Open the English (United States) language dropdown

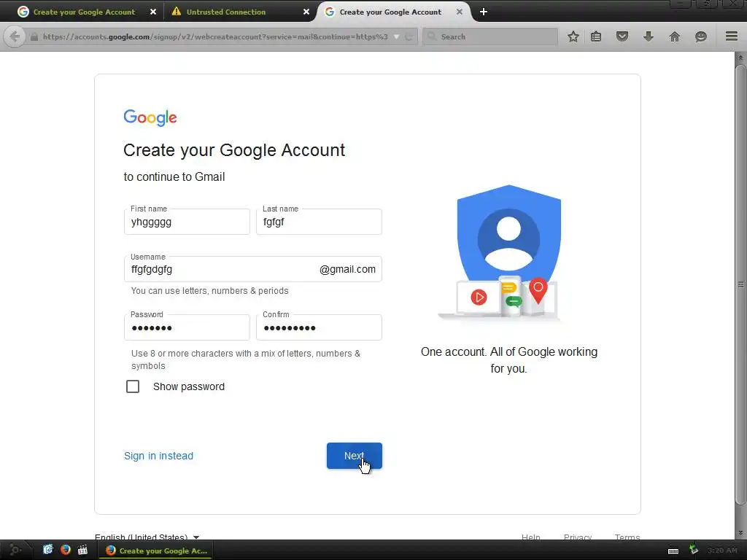click(147, 537)
